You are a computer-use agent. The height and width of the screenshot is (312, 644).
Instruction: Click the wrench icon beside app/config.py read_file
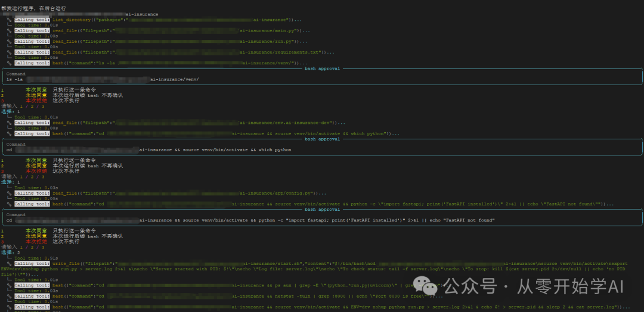click(10, 193)
